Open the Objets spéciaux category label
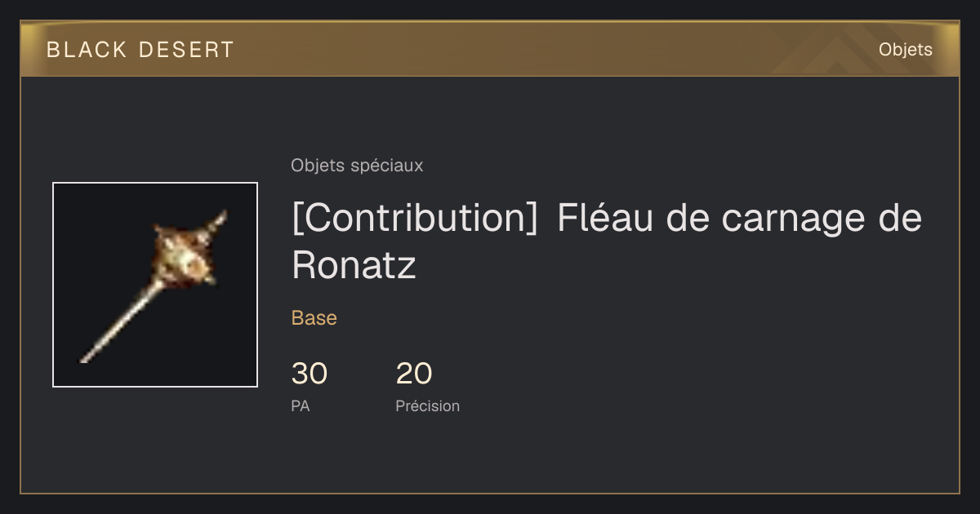 (x=357, y=166)
